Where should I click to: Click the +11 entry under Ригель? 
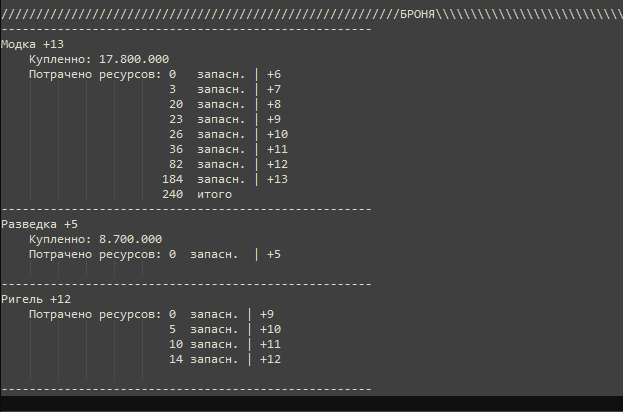(x=270, y=344)
